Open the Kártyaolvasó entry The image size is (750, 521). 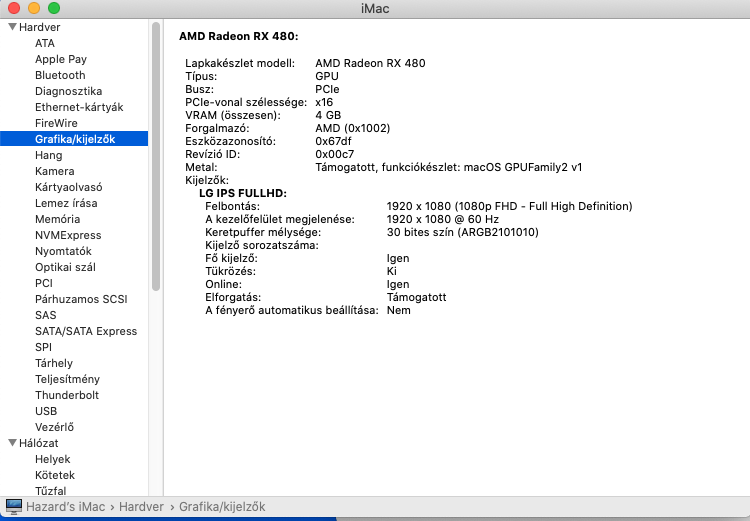click(x=68, y=187)
